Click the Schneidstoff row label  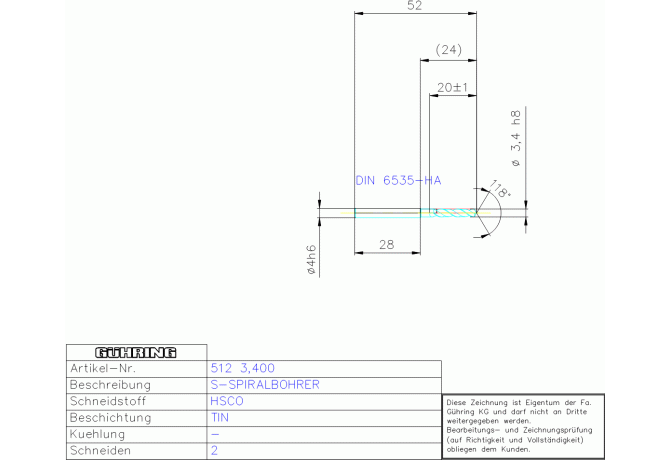point(108,401)
